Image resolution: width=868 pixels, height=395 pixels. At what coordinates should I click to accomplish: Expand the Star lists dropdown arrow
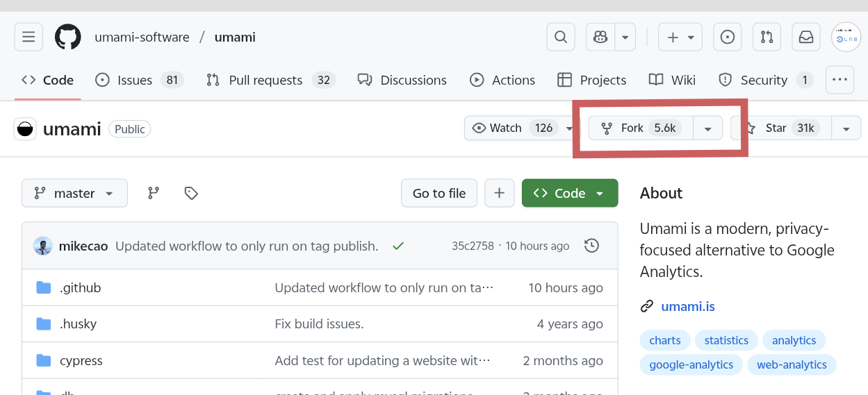coord(846,128)
